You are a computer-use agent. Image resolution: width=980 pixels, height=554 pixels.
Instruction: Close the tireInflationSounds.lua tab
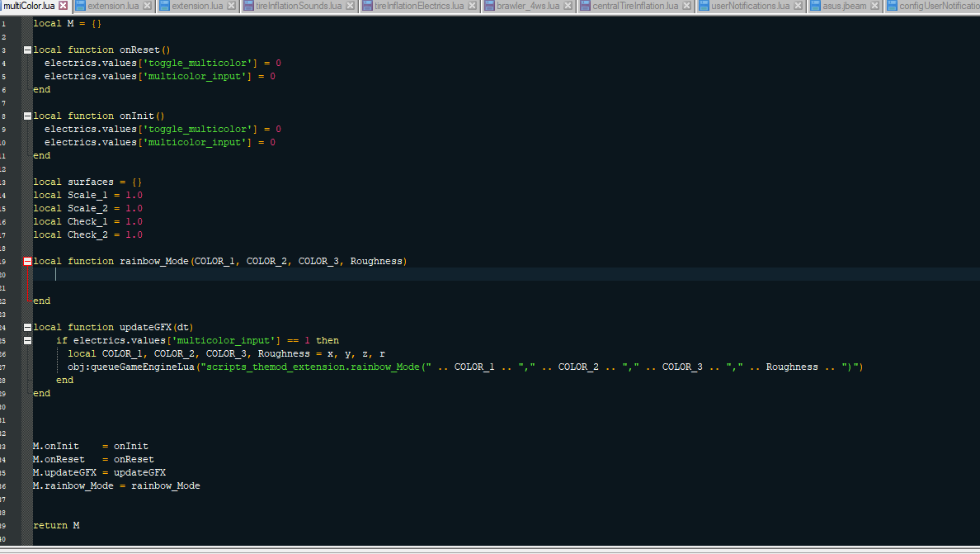pos(350,6)
